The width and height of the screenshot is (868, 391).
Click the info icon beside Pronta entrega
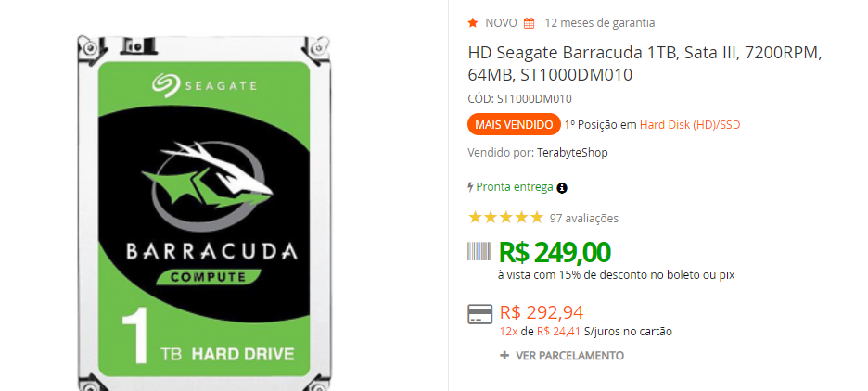562,188
